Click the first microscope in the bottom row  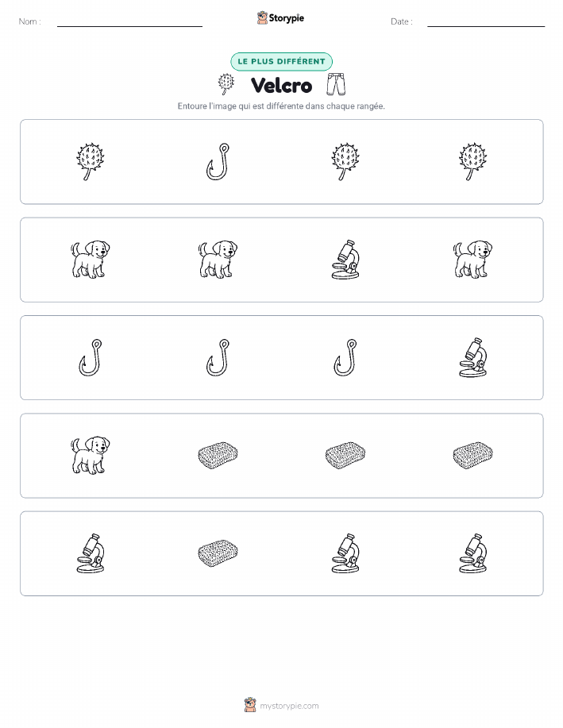[90, 553]
